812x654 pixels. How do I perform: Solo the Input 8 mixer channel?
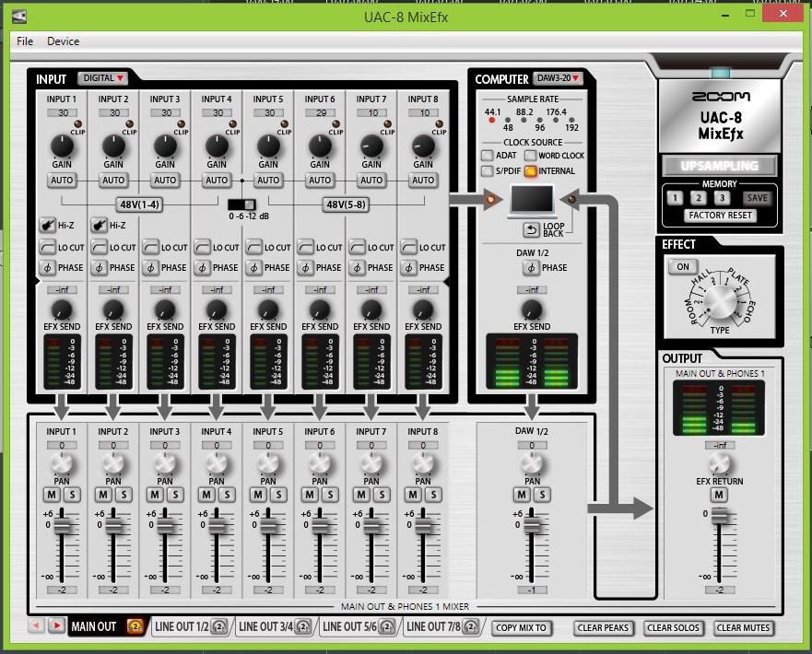(433, 495)
